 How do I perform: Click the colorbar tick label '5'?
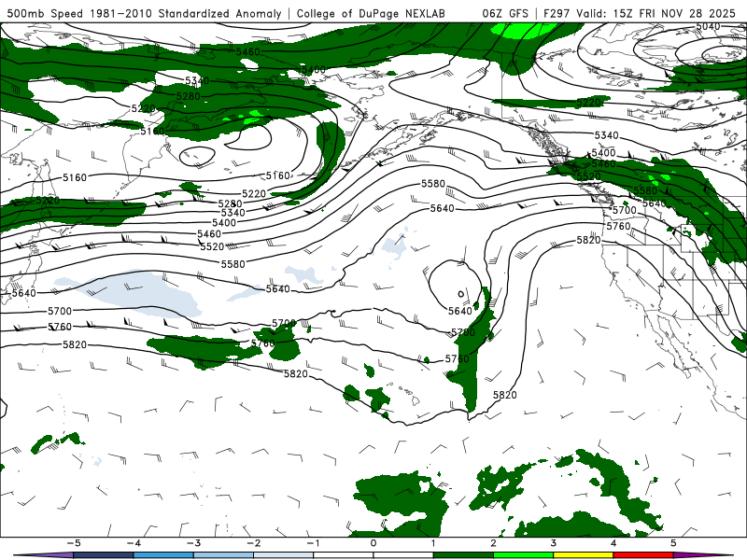673,543
